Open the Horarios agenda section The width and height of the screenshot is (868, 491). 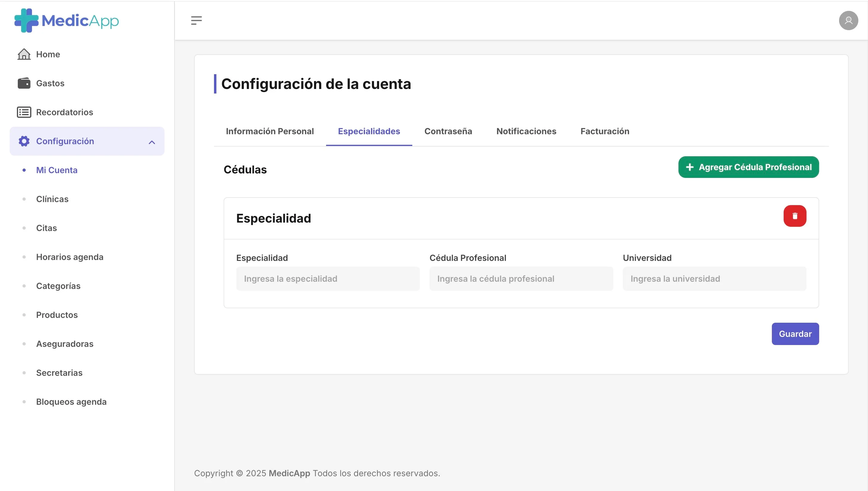coord(70,257)
